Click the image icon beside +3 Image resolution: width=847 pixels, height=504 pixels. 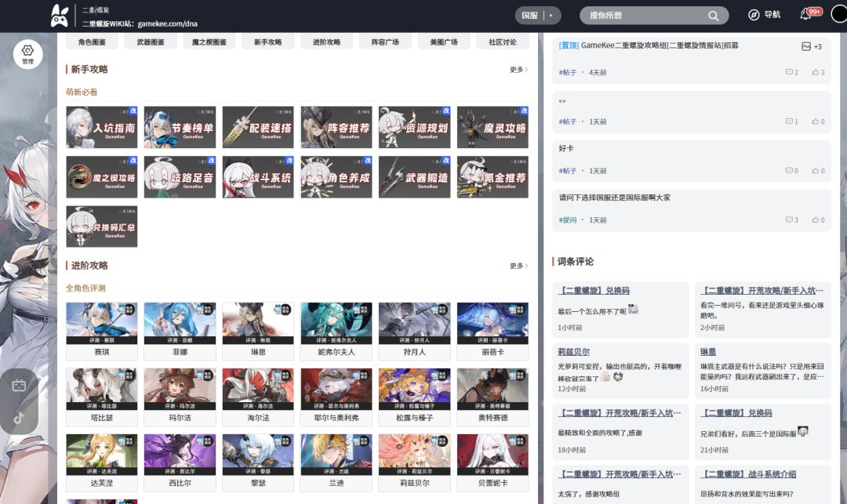(806, 46)
